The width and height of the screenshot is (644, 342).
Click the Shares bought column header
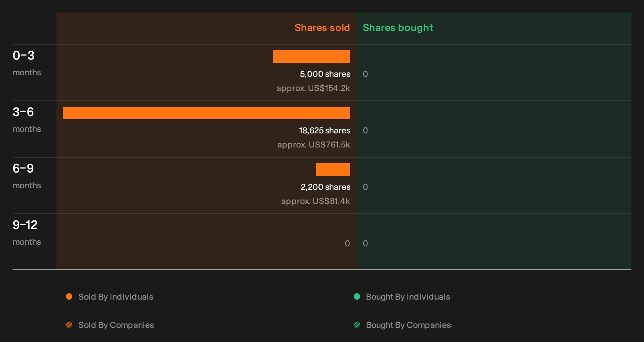(398, 28)
